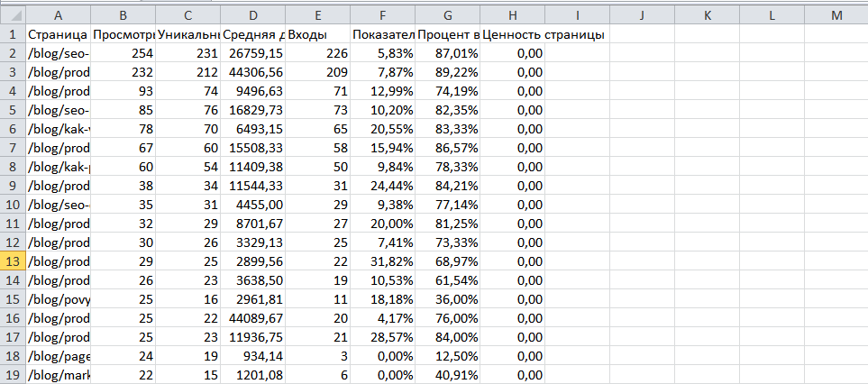The height and width of the screenshot is (384, 868).
Task: Click cell with value 36,00%
Action: tap(448, 298)
